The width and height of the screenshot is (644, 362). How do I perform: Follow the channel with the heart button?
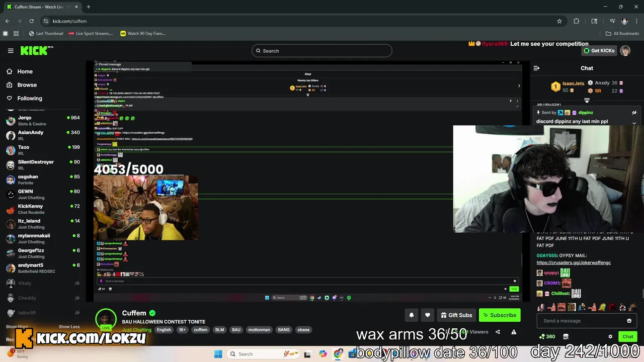[427, 315]
